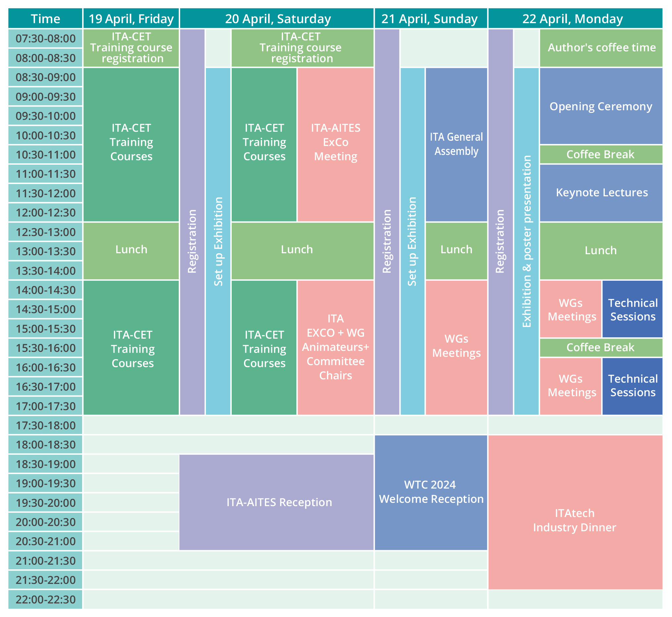Click the 17:30-18:00 time slot

click(x=45, y=425)
